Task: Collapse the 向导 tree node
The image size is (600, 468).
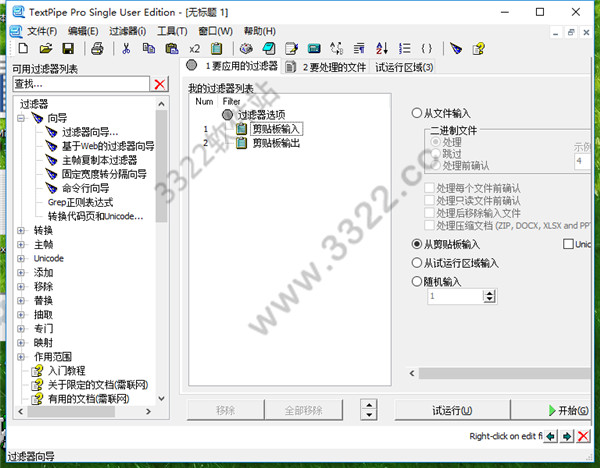Action: pyautogui.click(x=21, y=118)
